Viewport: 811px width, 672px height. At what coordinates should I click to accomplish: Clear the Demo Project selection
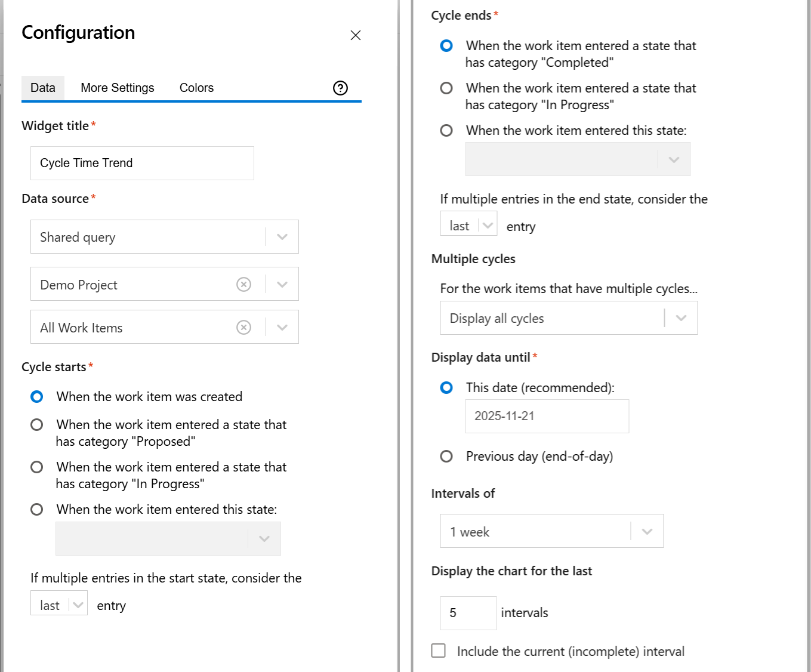[243, 285]
